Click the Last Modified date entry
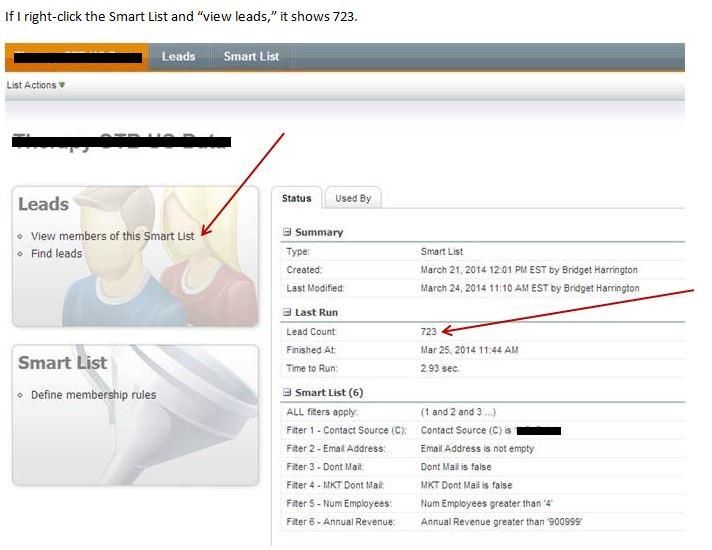The height and width of the screenshot is (550, 712). pos(529,288)
